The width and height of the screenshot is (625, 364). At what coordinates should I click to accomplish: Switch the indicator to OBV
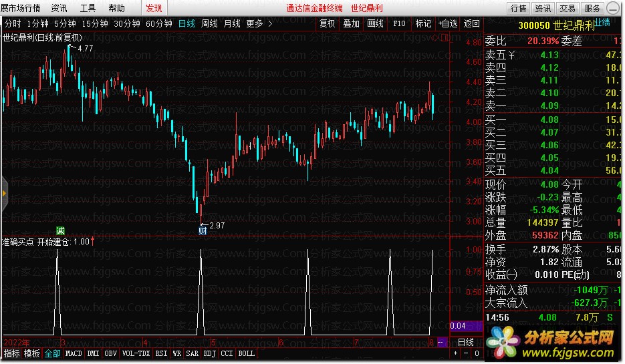pyautogui.click(x=111, y=353)
